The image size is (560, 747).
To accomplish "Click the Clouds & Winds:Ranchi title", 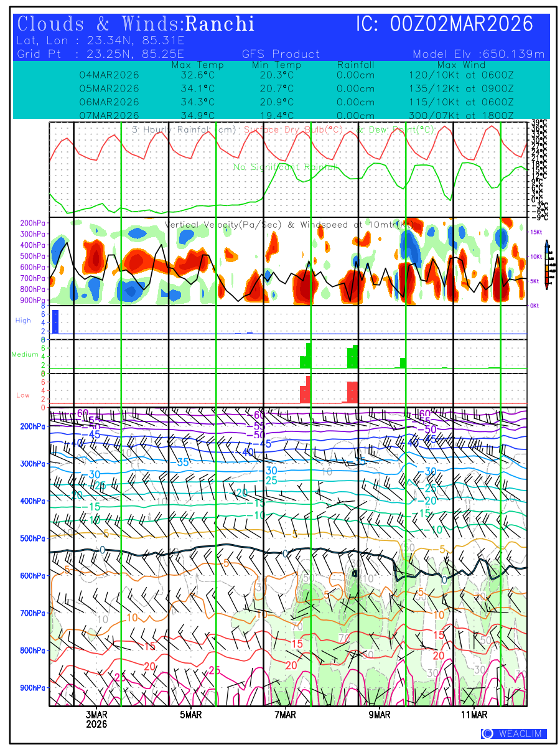I will click(136, 24).
